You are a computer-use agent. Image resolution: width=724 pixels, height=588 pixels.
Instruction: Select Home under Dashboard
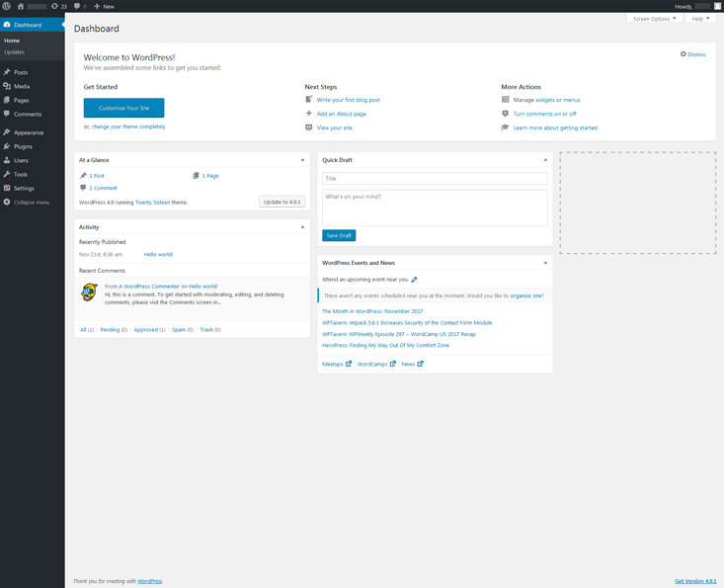coord(12,41)
